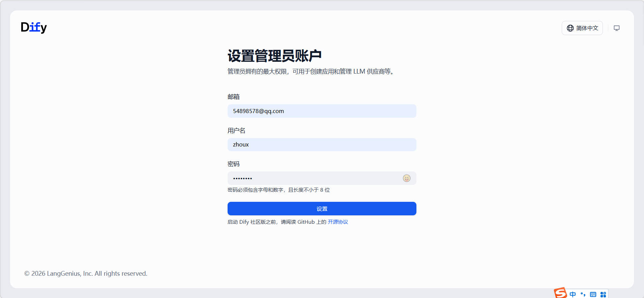This screenshot has height=298, width=644.
Task: Toggle the IME punctuation mode icon
Action: tap(583, 294)
